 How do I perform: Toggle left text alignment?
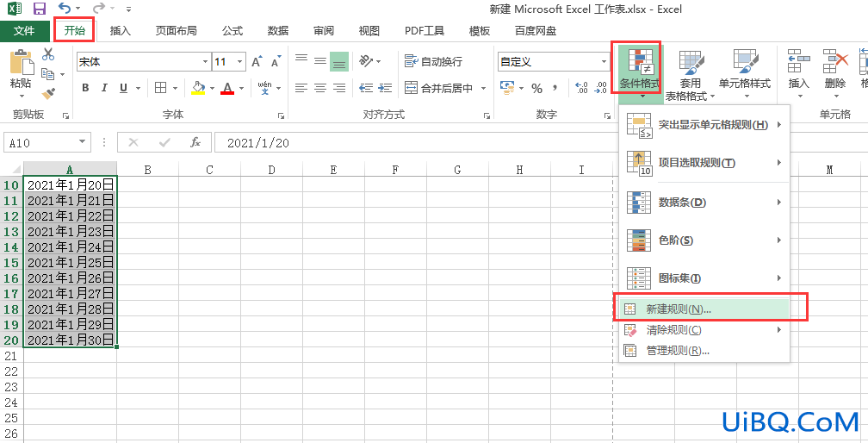coord(301,88)
